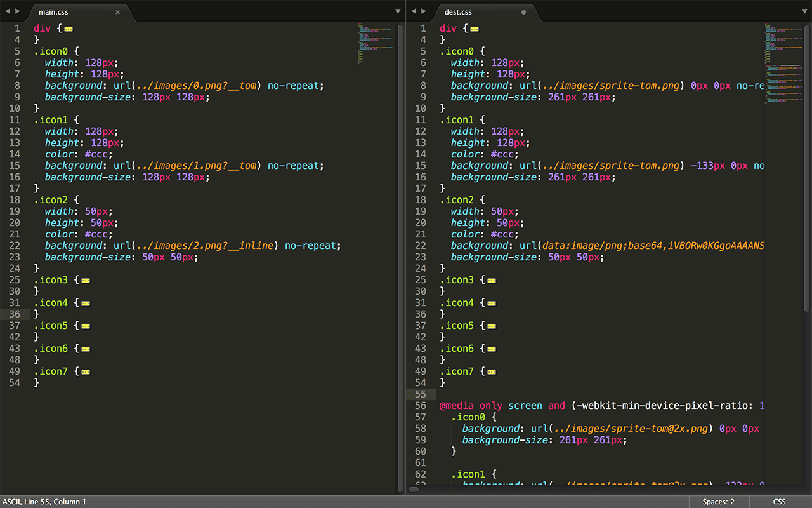Click '#ccc' value on main.css line 14
812x508 pixels.
pos(97,154)
